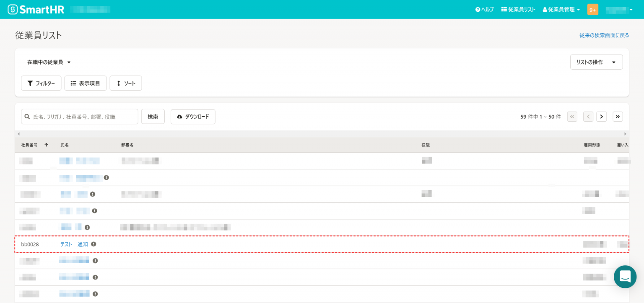Screen dimensions: 644x303
Task: Click the funnel icon on the フィルター button
Action: click(30, 83)
